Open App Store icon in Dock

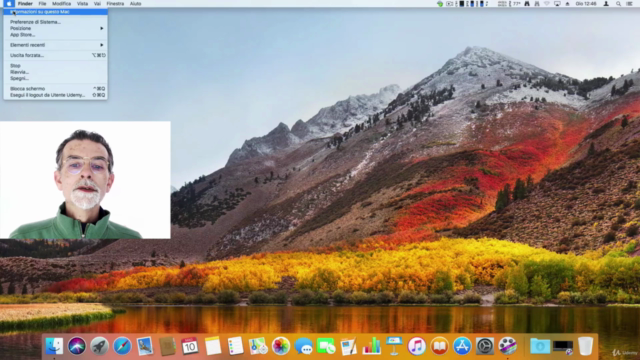[x=462, y=346]
